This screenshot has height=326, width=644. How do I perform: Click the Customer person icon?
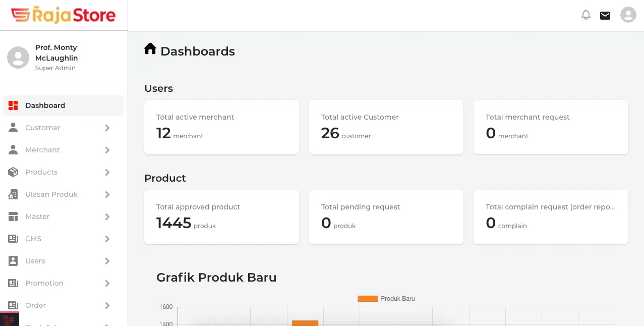click(13, 128)
